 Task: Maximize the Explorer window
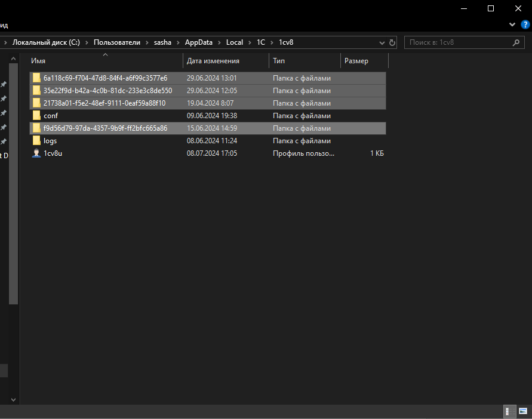point(491,8)
